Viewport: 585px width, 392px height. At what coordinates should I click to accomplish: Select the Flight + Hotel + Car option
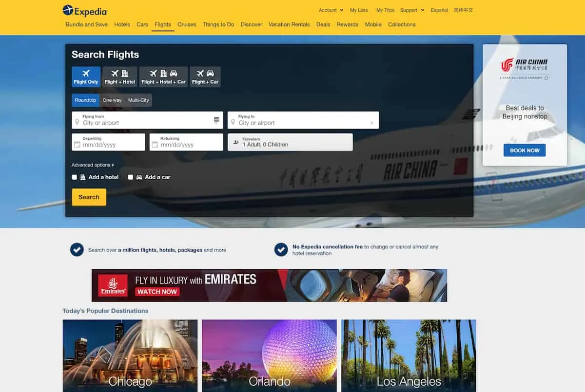(163, 77)
